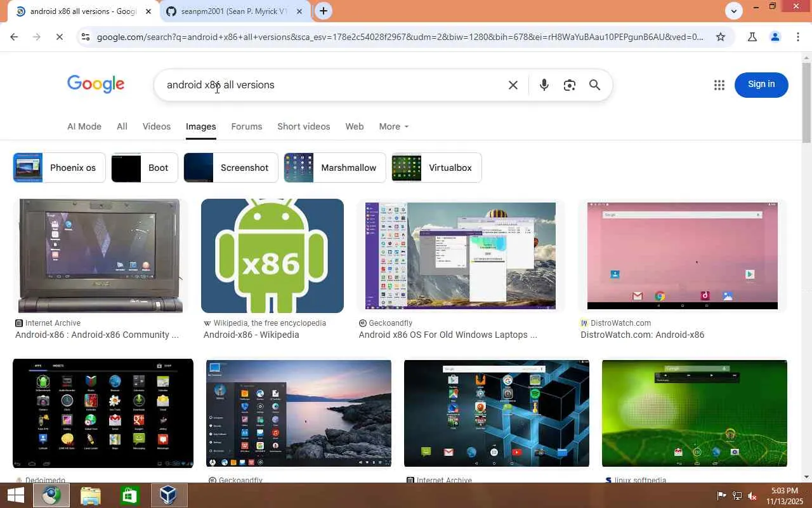Screen dimensions: 812x508
Task: Close the seanpm2001 GitHub tab
Action: tap(299, 11)
